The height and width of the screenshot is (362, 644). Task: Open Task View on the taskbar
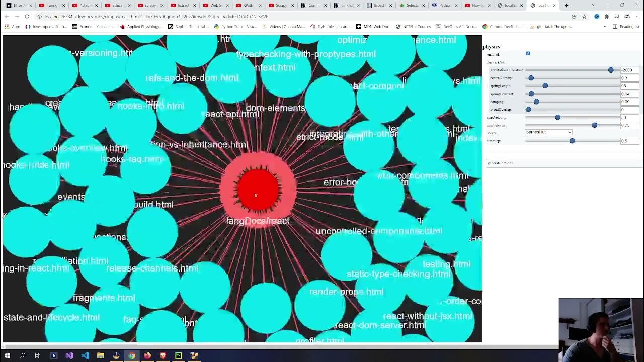(38, 356)
